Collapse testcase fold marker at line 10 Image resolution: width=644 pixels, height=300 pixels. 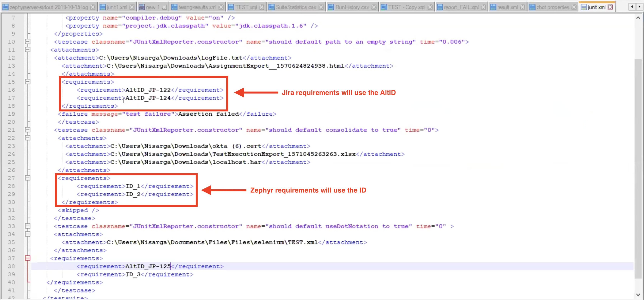point(28,42)
